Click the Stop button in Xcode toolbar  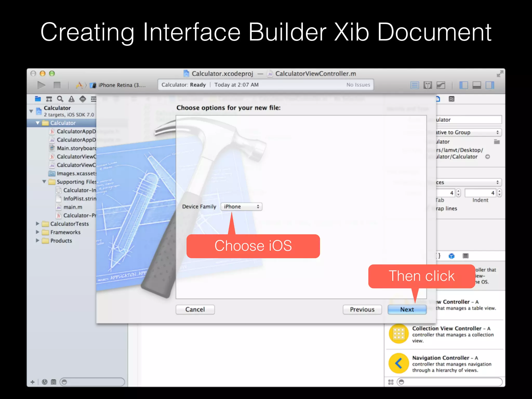57,85
